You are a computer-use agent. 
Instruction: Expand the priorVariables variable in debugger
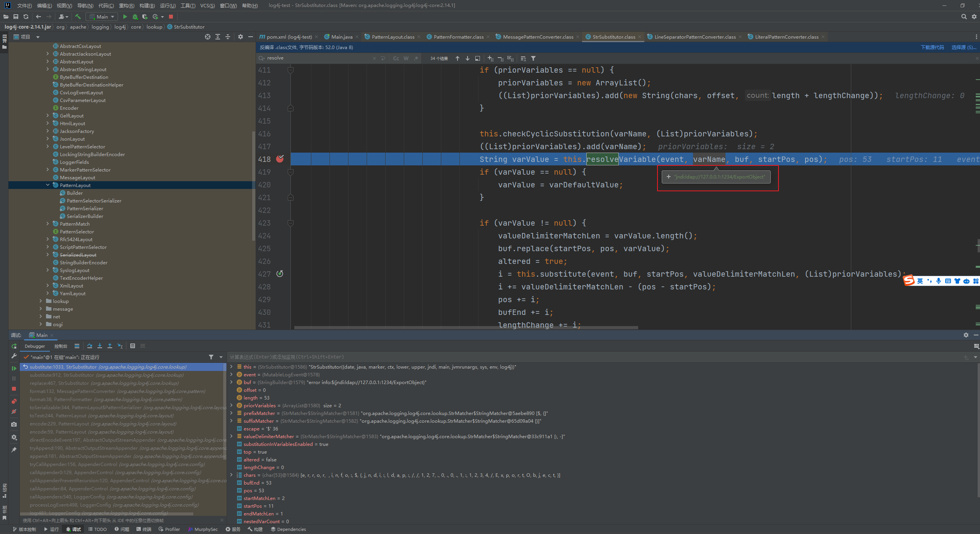coord(231,405)
